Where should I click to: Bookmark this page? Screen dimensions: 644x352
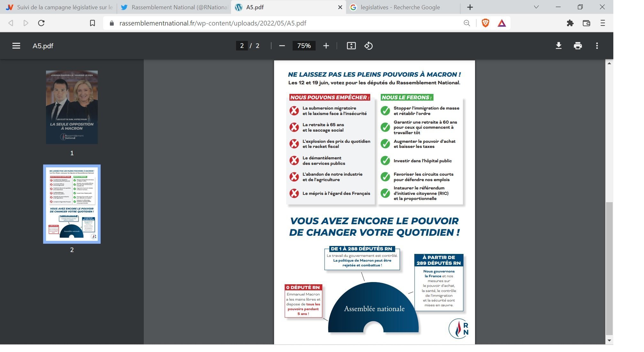[92, 23]
